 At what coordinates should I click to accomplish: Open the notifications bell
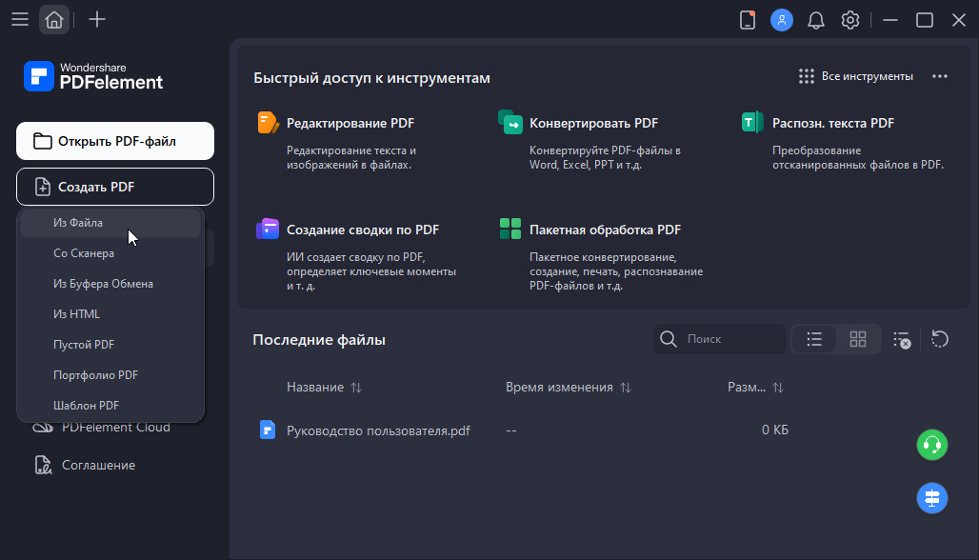click(x=816, y=20)
